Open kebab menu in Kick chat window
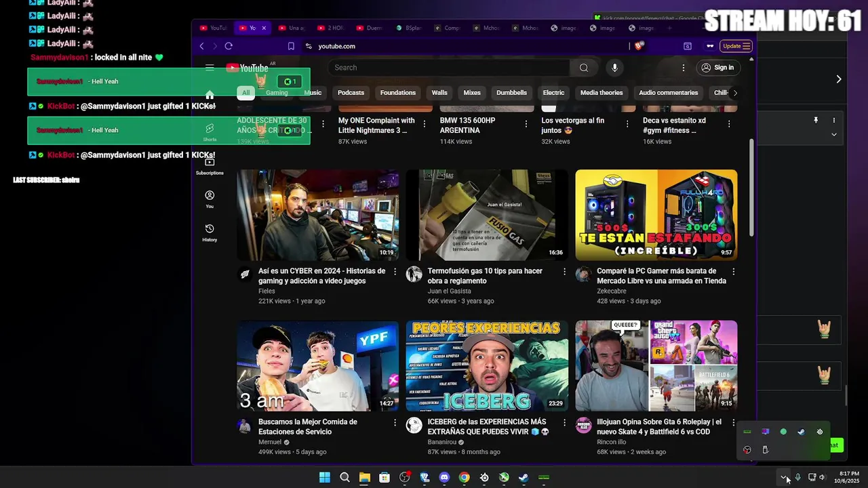The image size is (868, 488). (834, 120)
